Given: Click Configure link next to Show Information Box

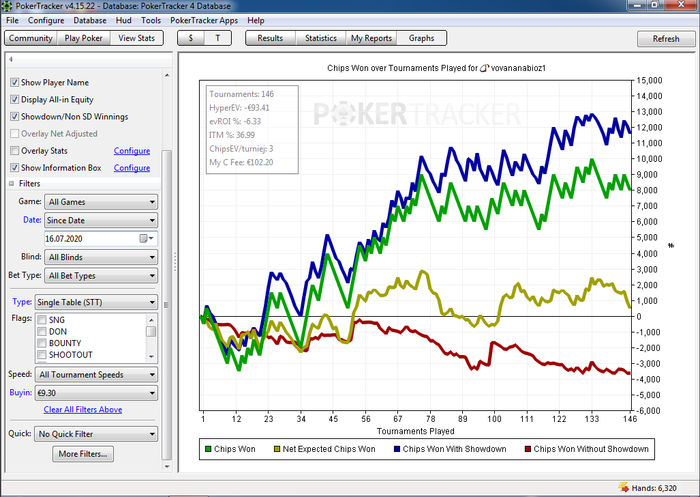Looking at the screenshot, I should 132,168.
